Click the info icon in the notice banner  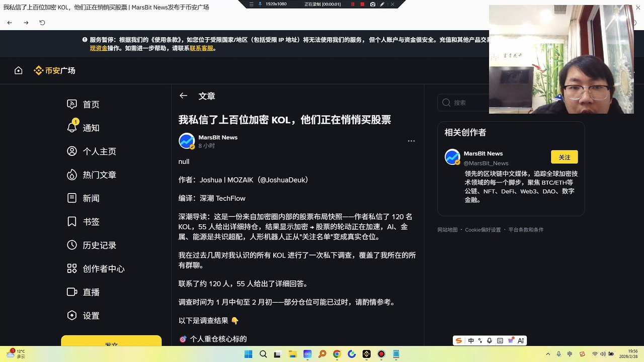point(85,40)
